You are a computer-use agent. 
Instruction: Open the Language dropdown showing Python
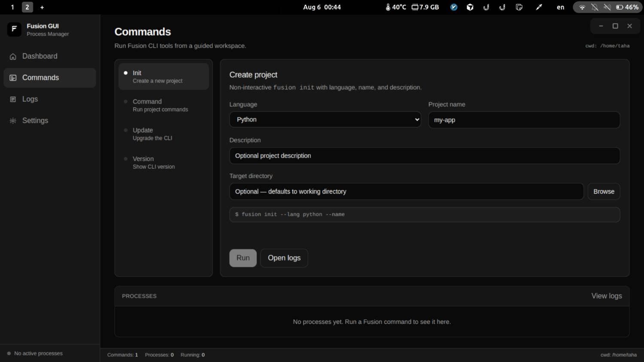click(325, 119)
